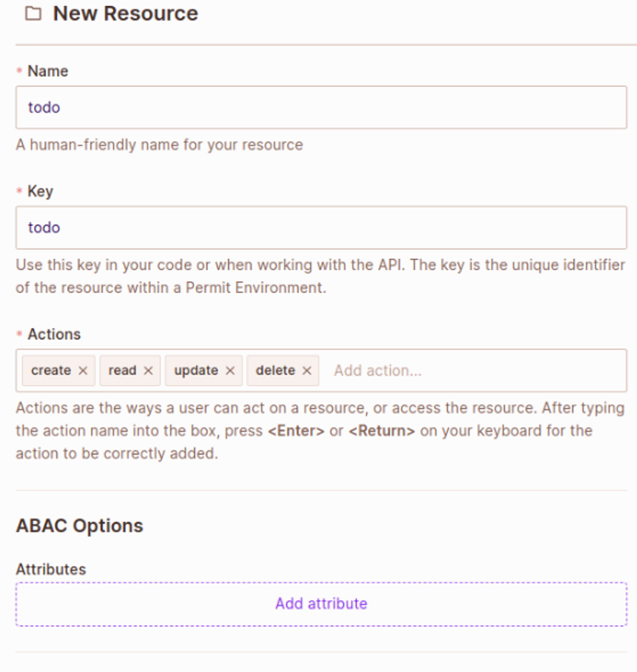Click the "update" action chip text
Viewport: 637px width, 672px height.
(x=196, y=370)
